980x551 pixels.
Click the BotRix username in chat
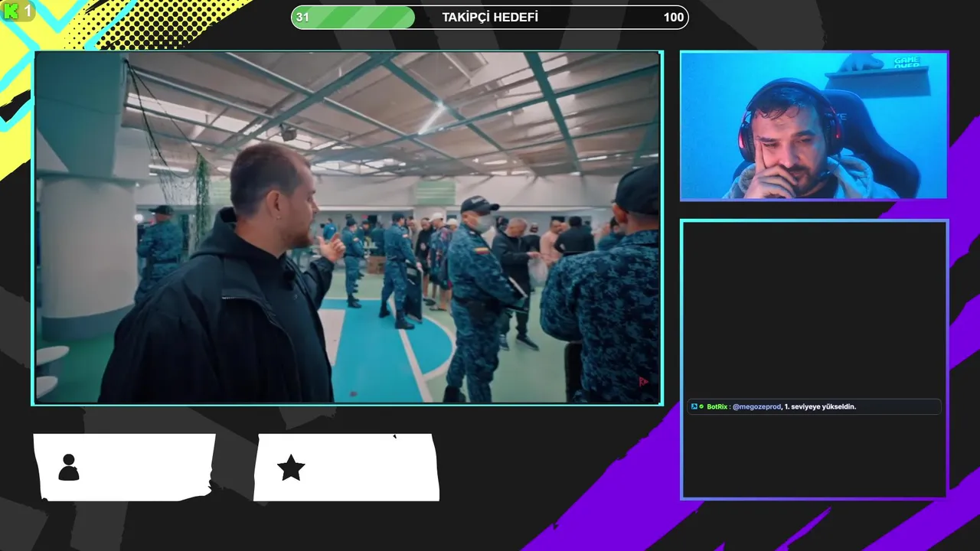[717, 406]
